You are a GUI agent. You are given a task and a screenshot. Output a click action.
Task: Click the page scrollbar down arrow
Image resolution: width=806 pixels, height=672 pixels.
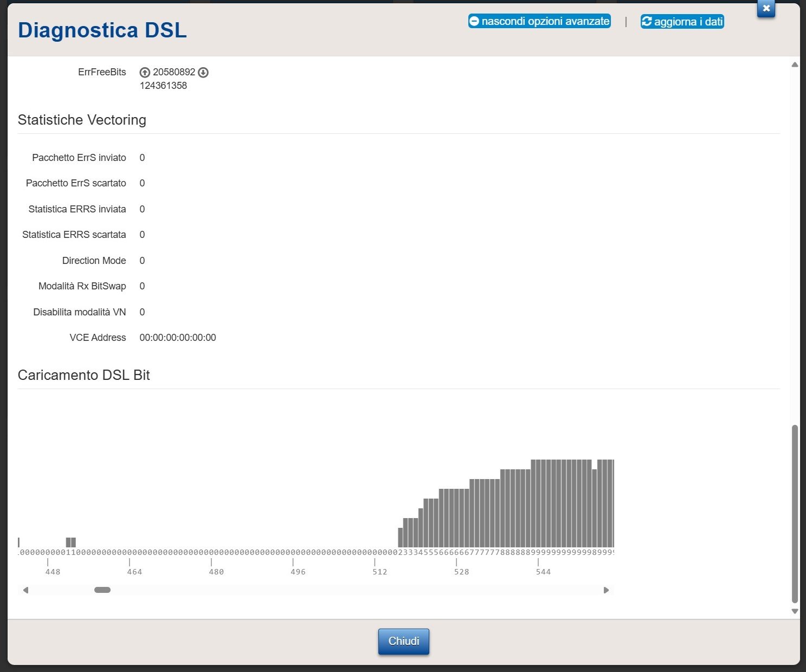[795, 611]
